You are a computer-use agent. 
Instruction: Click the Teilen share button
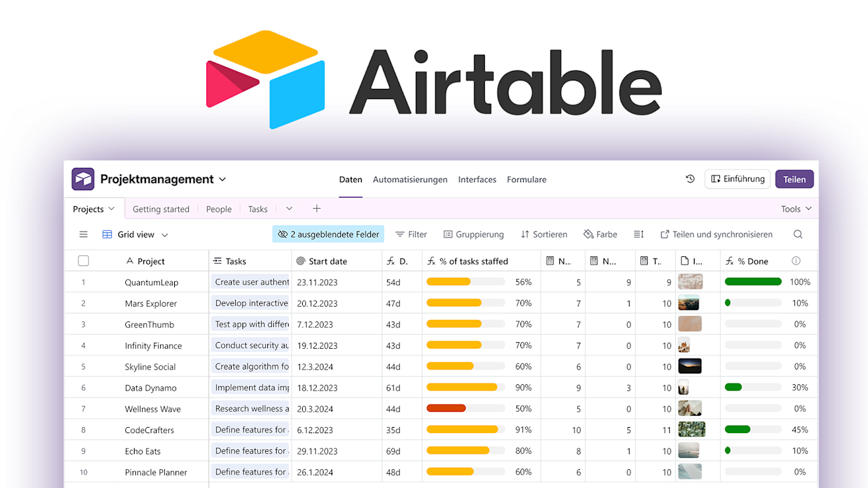point(794,179)
